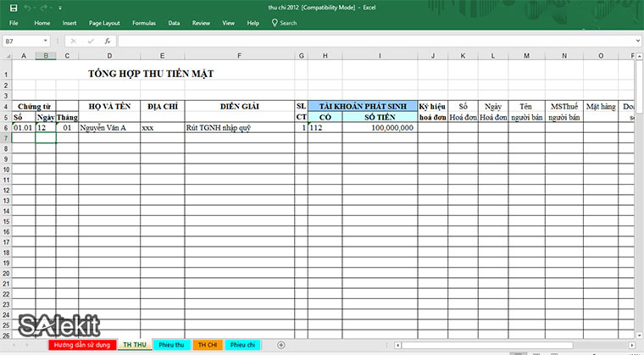Switch to the Page Layout tab
Screen dimensions: 644x355
point(104,23)
